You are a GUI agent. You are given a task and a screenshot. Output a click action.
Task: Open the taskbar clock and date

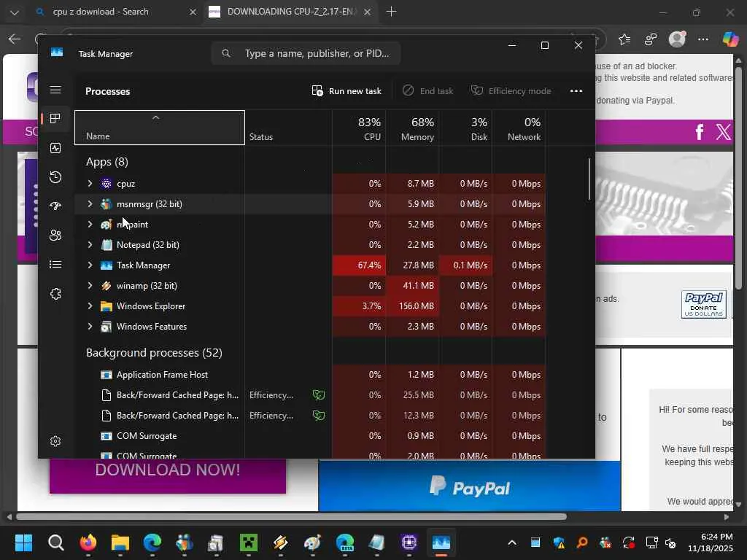[x=710, y=542]
